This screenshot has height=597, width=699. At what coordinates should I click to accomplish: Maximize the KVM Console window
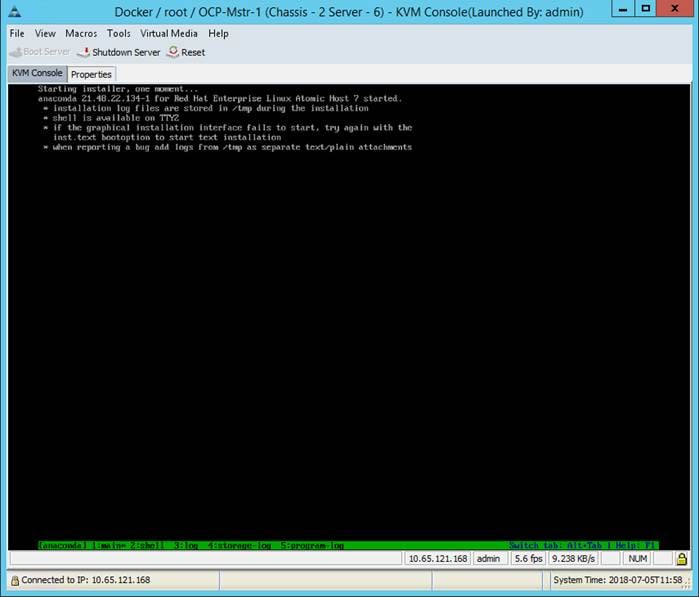645,9
